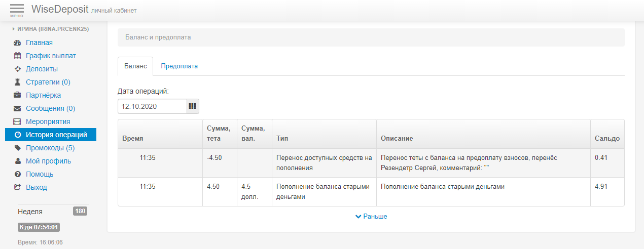Open the date picker calendar button
Viewport: 644px width, 249px height.
point(193,106)
